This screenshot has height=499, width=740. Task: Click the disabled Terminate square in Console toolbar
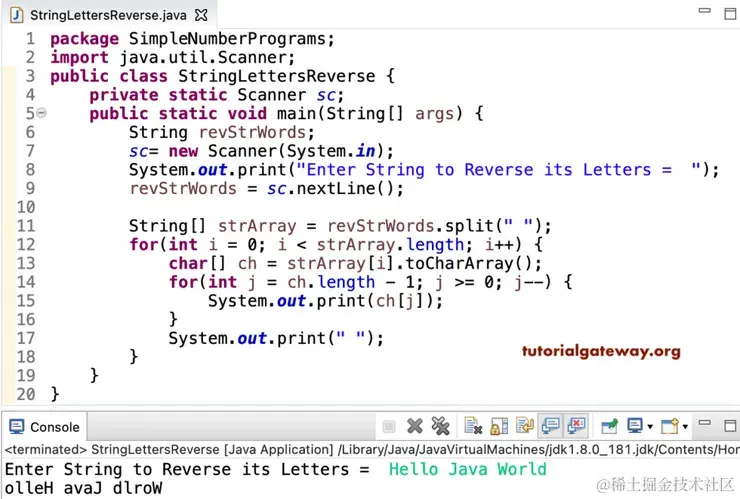(389, 426)
